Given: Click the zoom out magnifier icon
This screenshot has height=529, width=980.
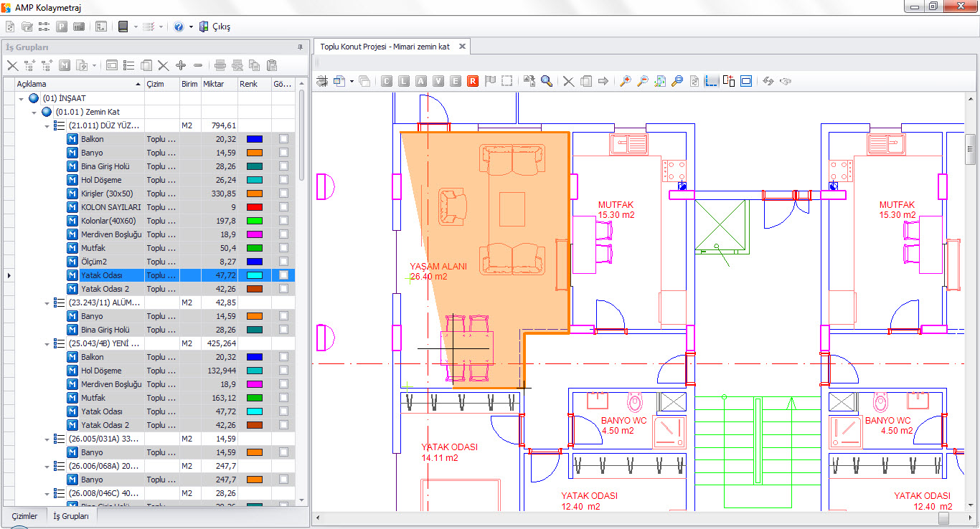Looking at the screenshot, I should point(643,81).
